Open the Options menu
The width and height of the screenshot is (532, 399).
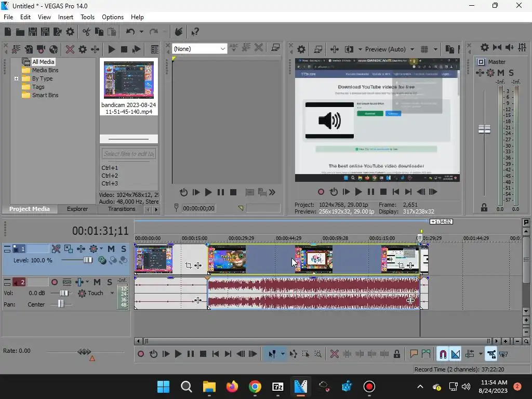(x=113, y=17)
